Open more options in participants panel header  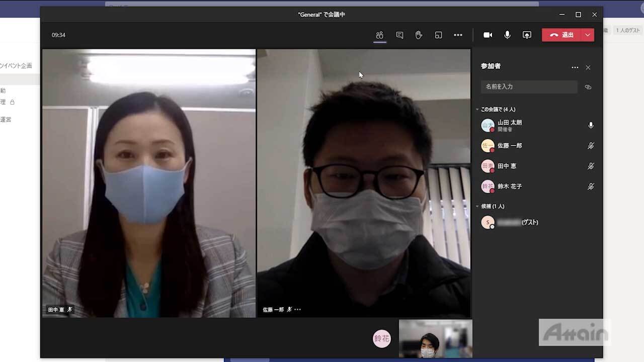tap(575, 67)
